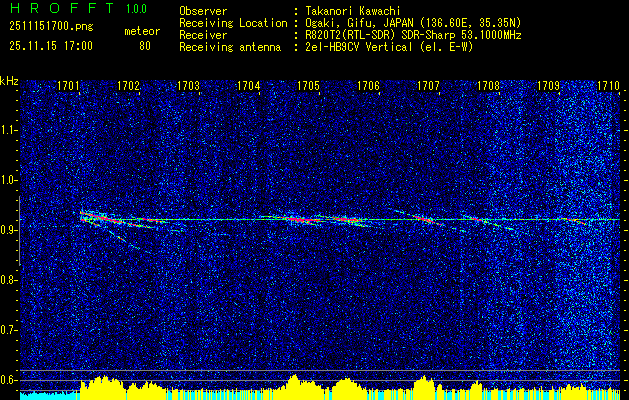
Task: Click the meteor echo trace below 1701
Action: coord(95,217)
